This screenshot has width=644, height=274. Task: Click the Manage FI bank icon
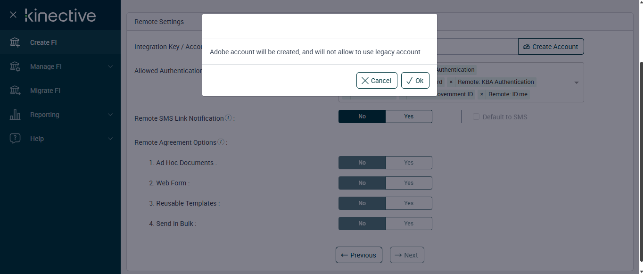[x=15, y=66]
